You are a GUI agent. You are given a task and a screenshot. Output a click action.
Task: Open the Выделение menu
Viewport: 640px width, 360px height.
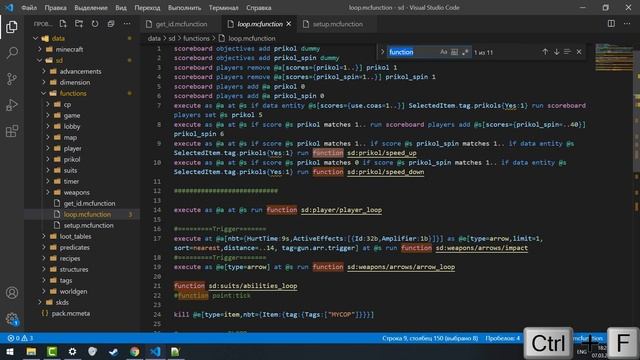tap(91, 8)
